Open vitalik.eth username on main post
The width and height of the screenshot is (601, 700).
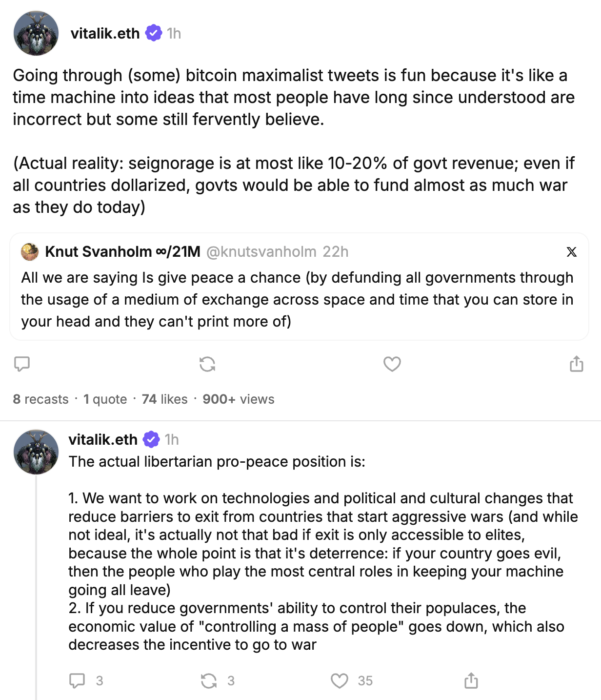tap(105, 33)
